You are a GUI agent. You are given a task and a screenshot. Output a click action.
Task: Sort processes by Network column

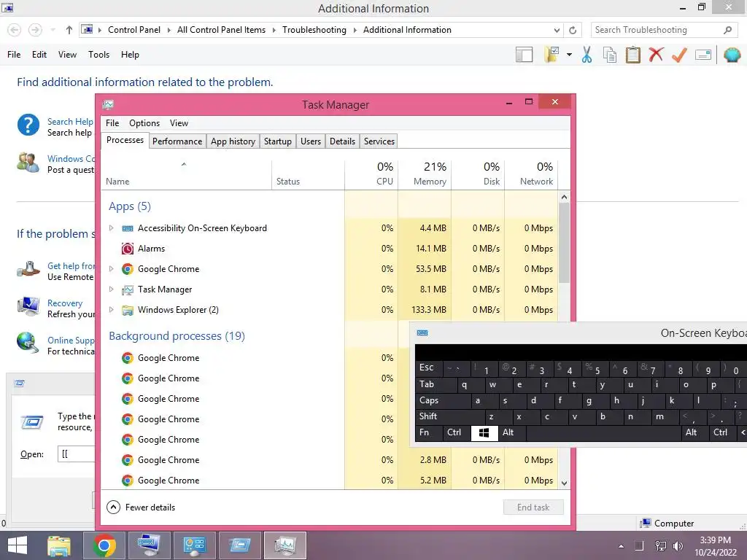point(531,174)
